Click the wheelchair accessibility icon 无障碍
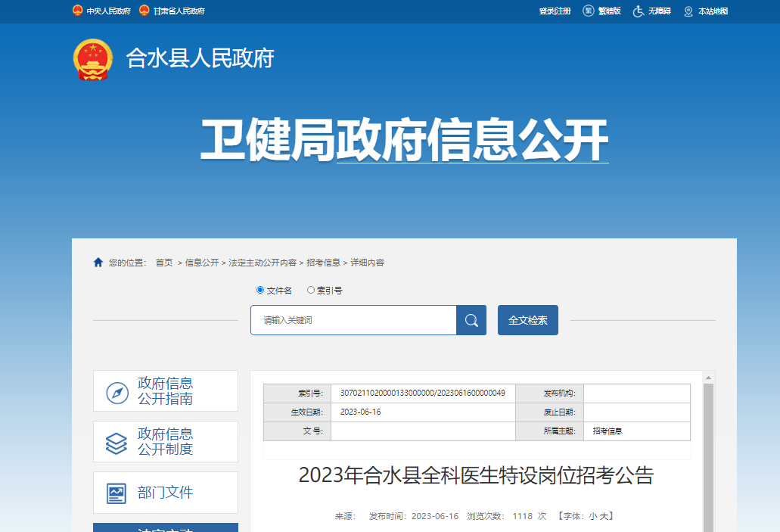The width and height of the screenshot is (780, 532). [639, 11]
